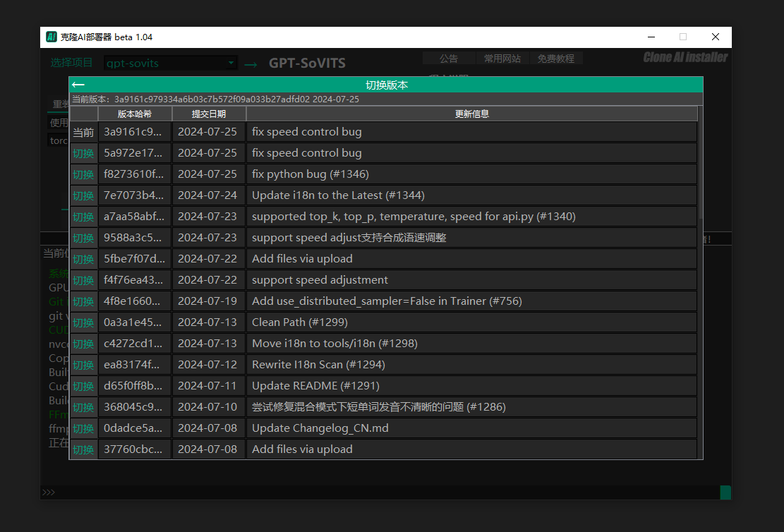Click 切换 for commit 7e7073b4

pyautogui.click(x=83, y=195)
